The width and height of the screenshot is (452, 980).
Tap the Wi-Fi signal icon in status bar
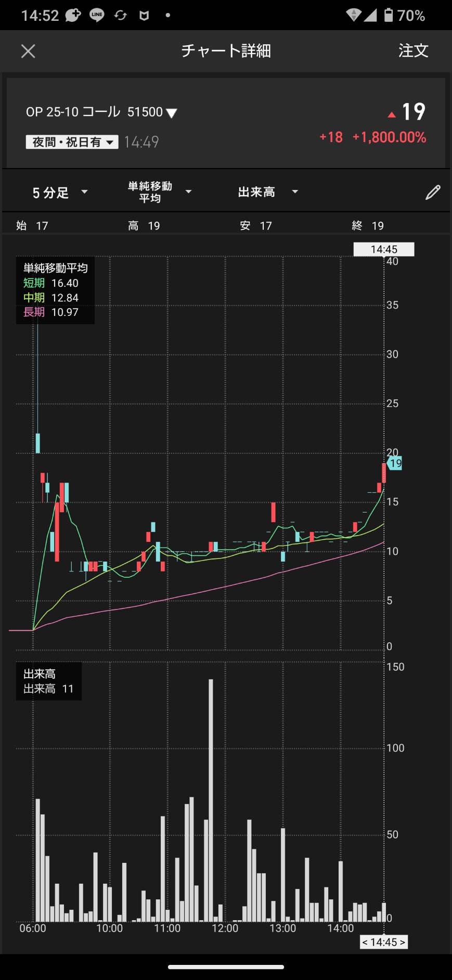coord(354,15)
